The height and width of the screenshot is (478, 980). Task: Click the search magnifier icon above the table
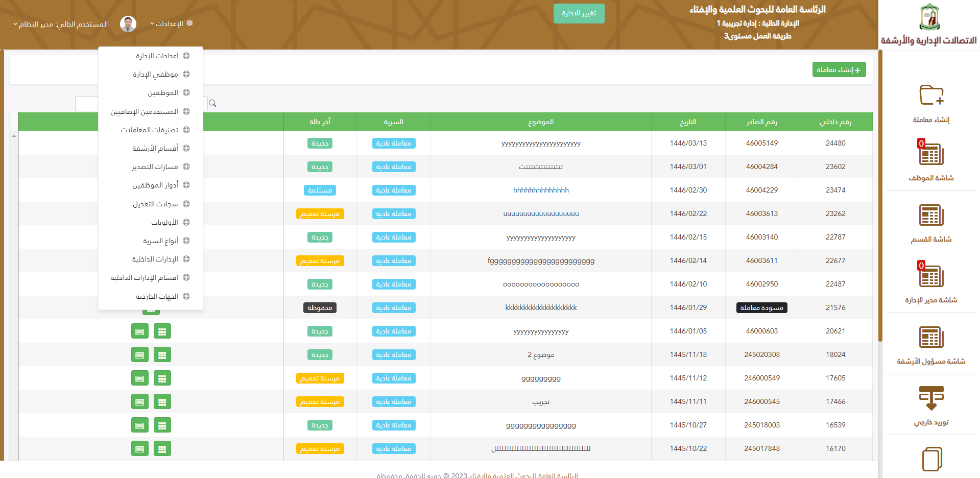(212, 103)
